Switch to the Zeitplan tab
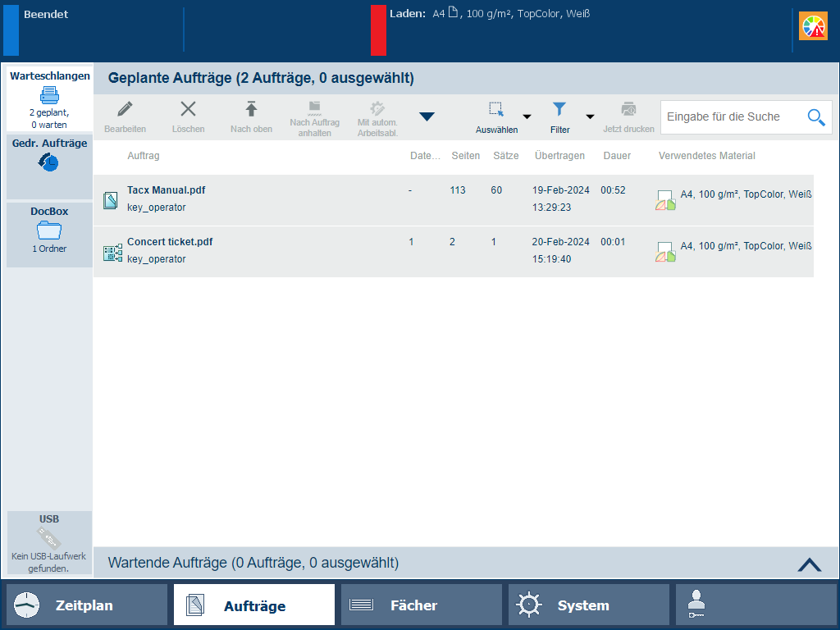The width and height of the screenshot is (840, 630). [87, 605]
